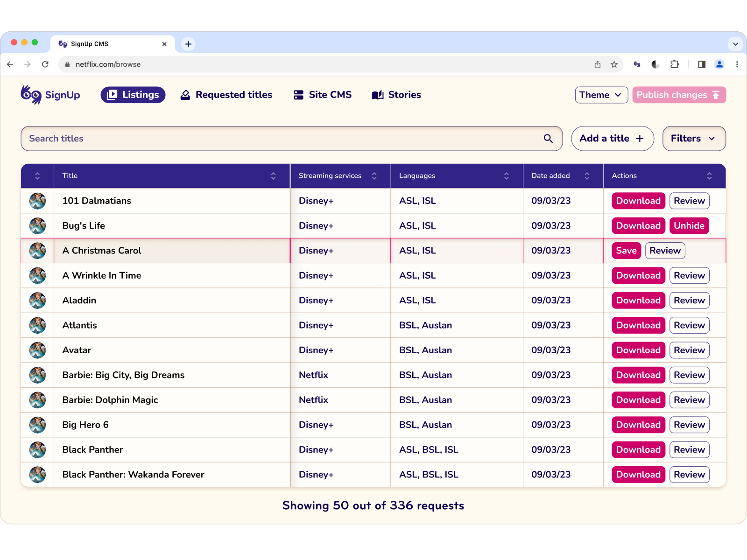
Task: Save the A Christmas Carol row
Action: (626, 251)
